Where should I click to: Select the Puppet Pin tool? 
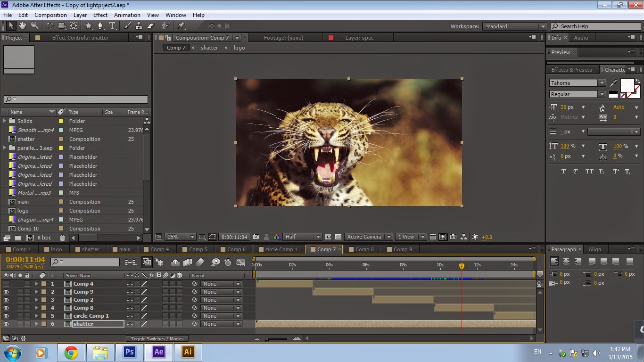tap(182, 26)
